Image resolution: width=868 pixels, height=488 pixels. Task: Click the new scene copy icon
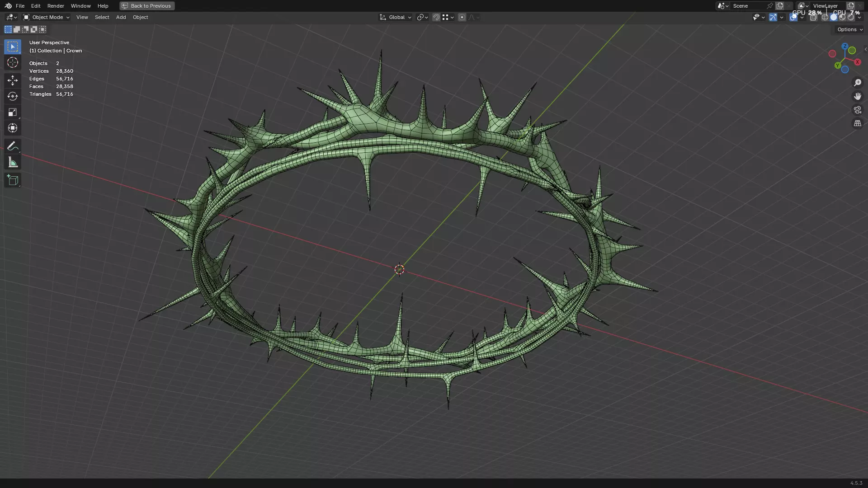[780, 6]
